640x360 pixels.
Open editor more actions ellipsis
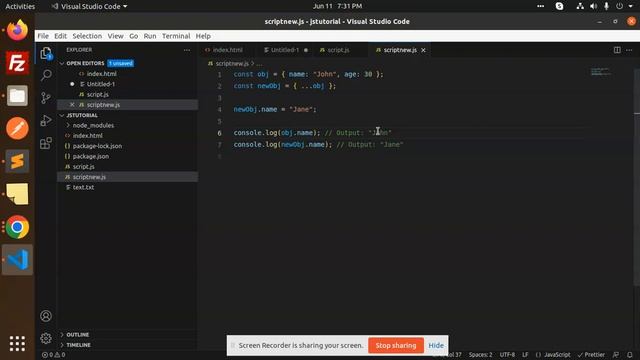click(x=629, y=50)
